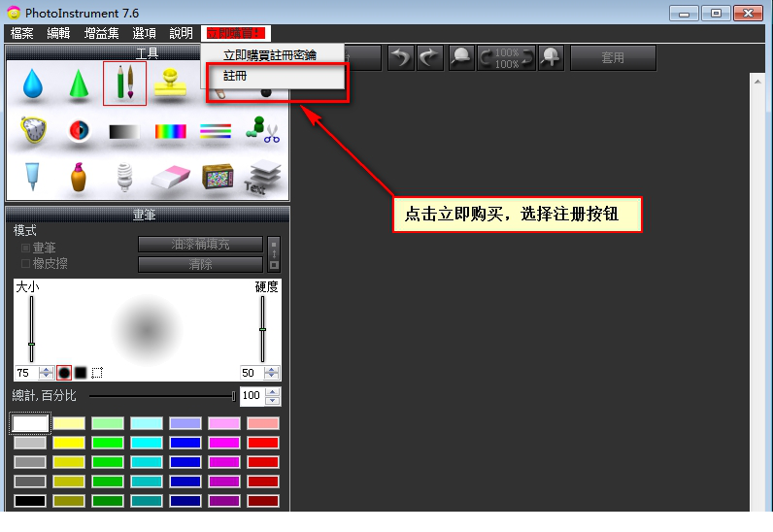This screenshot has width=773, height=532.
Task: Open the 說明 menu
Action: tap(181, 33)
